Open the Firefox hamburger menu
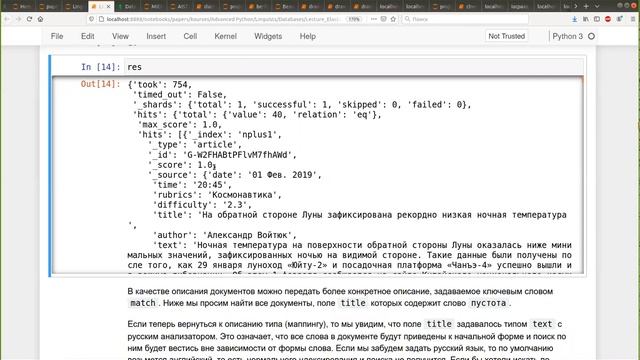This screenshot has width=640, height=360. (633, 19)
